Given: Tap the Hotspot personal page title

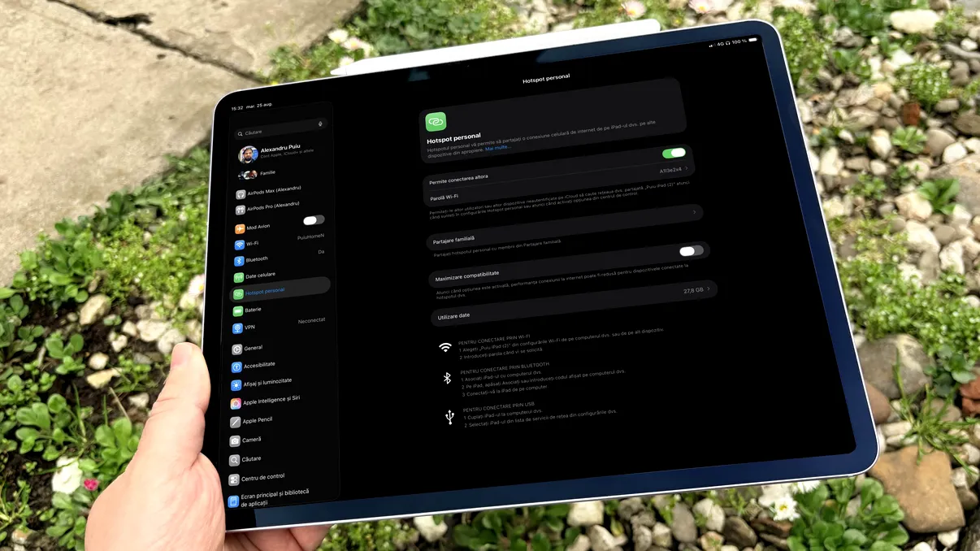Looking at the screenshot, I should tap(546, 78).
